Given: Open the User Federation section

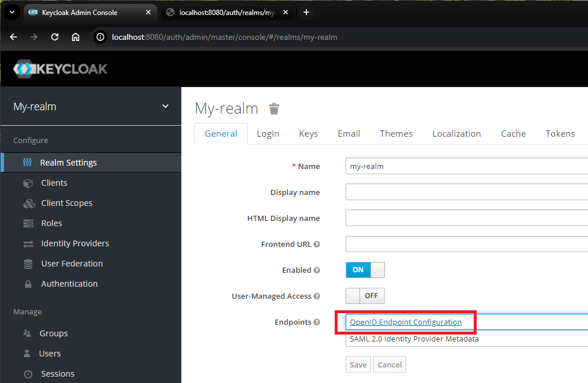Looking at the screenshot, I should pos(73,263).
